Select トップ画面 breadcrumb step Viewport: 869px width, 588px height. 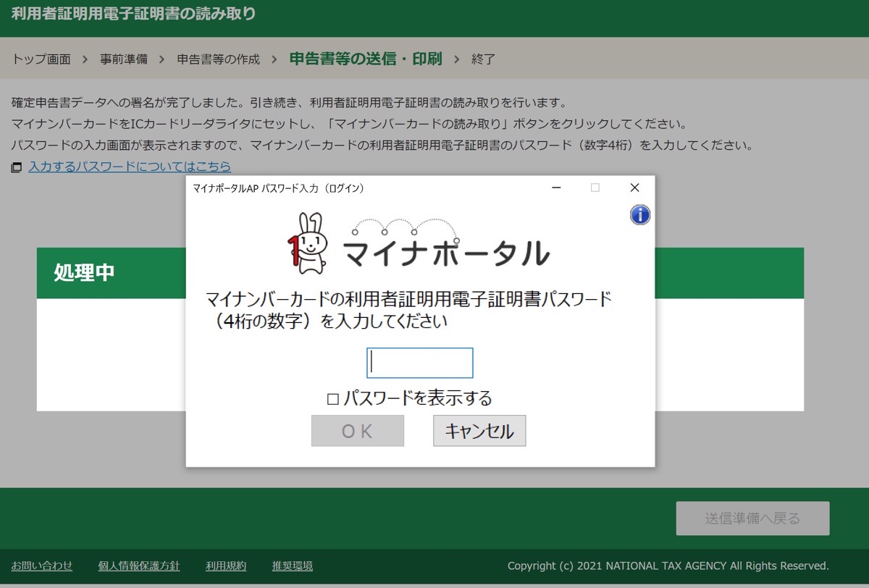click(41, 59)
